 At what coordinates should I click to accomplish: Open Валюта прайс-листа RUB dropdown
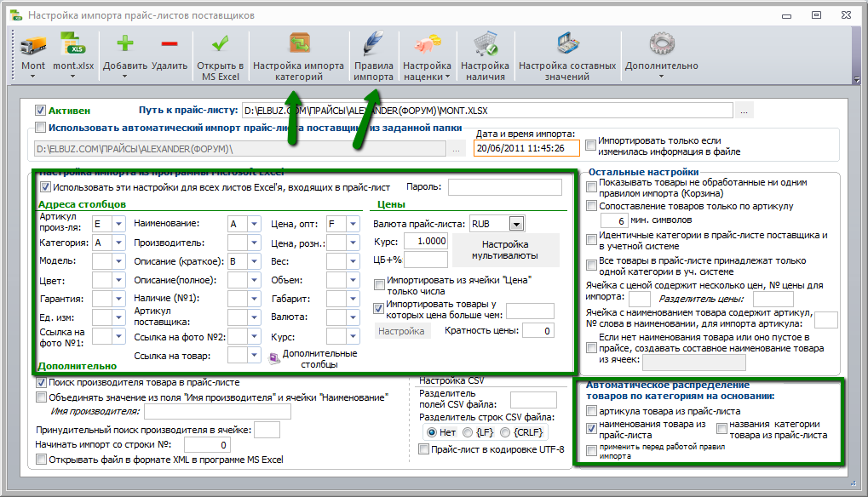(x=516, y=224)
